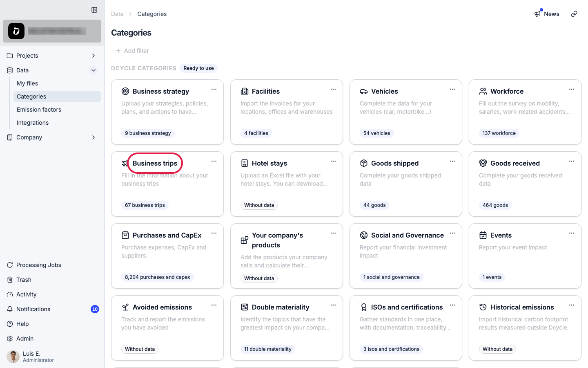
Task: Open the Workforce category card
Action: coord(525,112)
